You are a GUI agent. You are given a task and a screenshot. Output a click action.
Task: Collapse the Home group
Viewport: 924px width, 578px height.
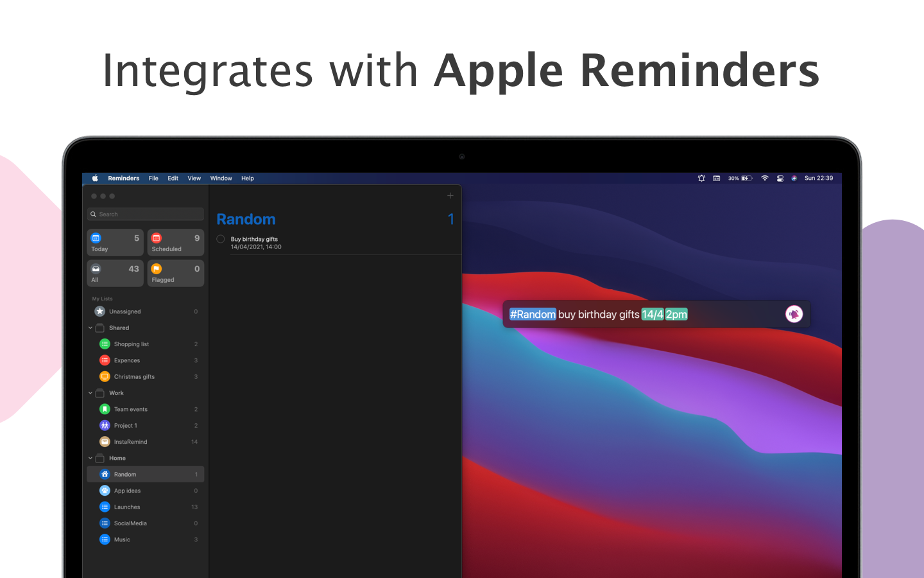[x=90, y=459]
